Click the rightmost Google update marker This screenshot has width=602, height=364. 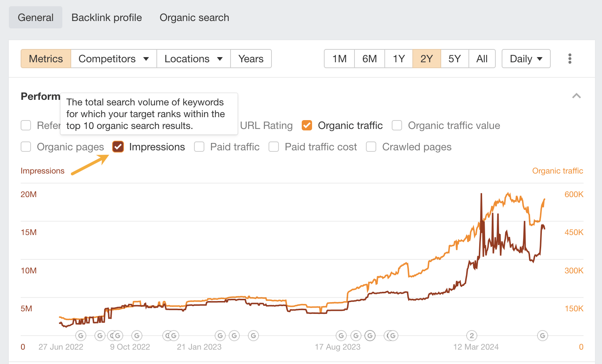point(542,336)
